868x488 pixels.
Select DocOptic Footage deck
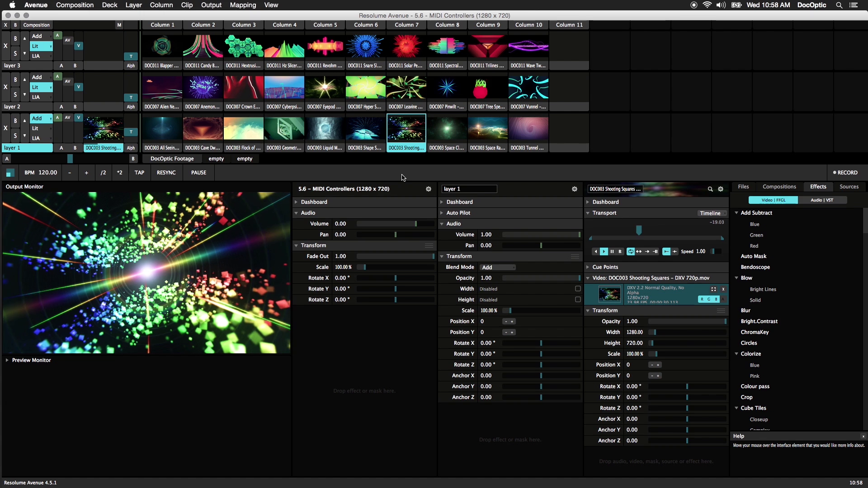(172, 159)
